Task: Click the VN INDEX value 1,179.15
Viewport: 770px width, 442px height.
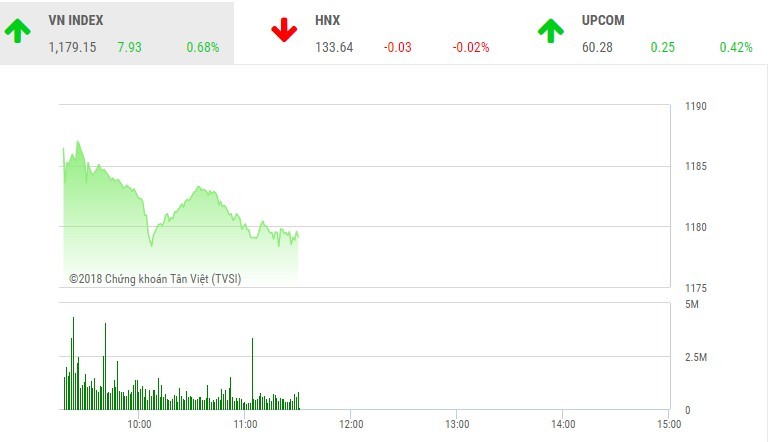Action: [x=72, y=47]
